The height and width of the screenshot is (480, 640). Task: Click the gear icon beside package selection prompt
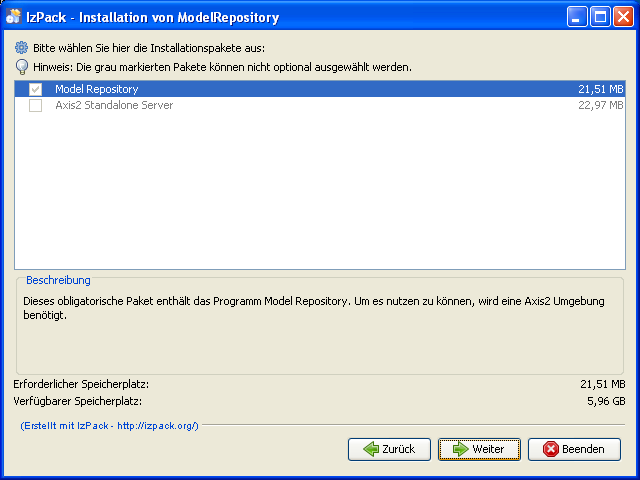[x=21, y=48]
